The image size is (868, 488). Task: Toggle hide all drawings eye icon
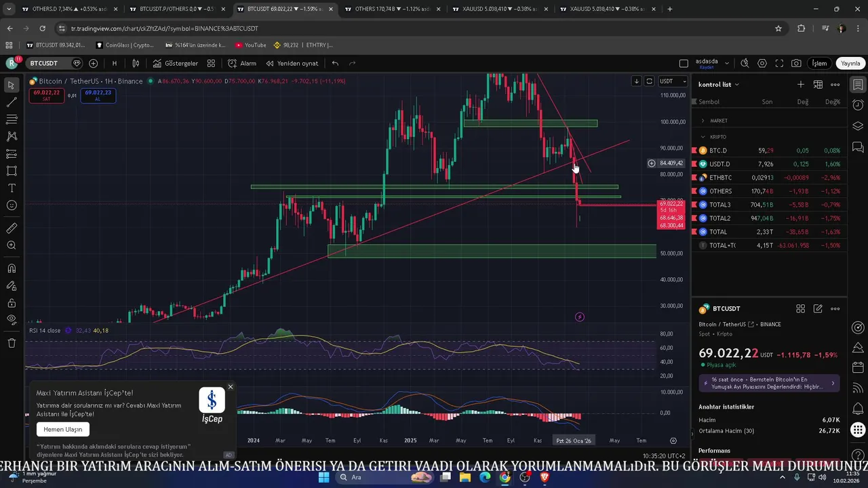point(11,319)
